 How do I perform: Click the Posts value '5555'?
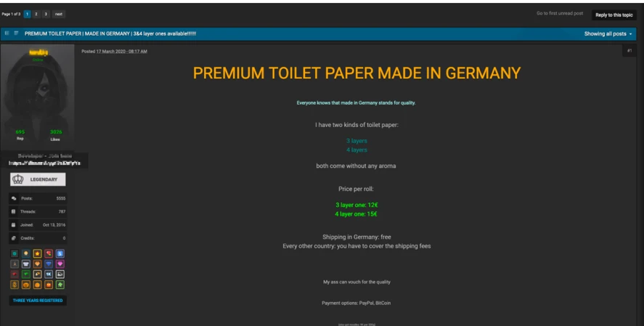coord(61,198)
